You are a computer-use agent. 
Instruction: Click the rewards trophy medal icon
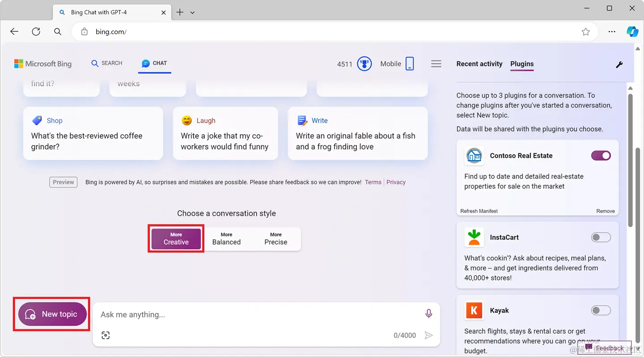pos(364,64)
